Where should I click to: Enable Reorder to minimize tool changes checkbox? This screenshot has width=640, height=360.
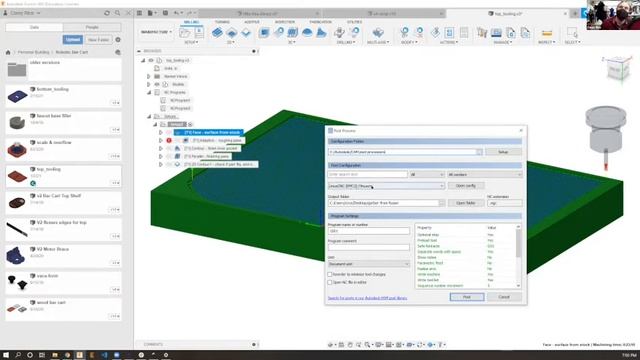pos(330,275)
